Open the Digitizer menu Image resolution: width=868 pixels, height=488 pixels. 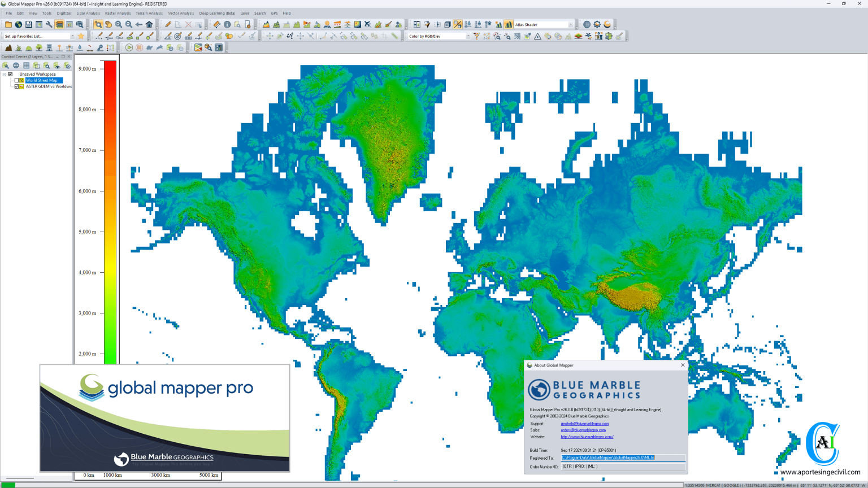tap(64, 13)
